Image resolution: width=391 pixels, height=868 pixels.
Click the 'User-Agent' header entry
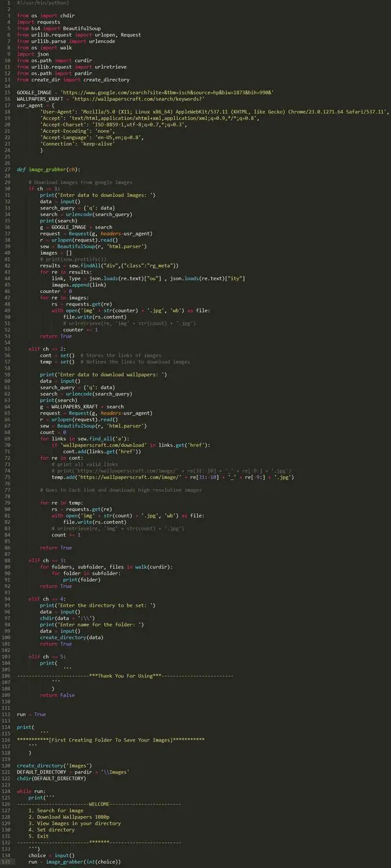pos(214,112)
